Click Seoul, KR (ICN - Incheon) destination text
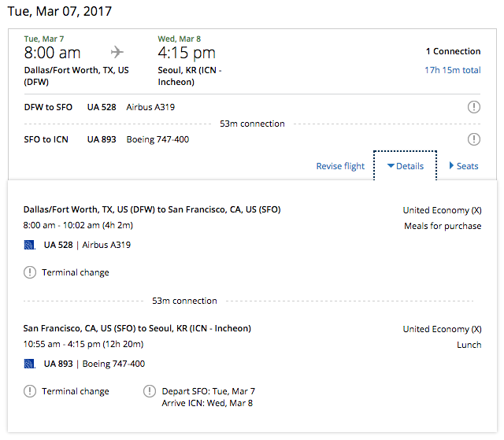This screenshot has height=440, width=504. pyautogui.click(x=190, y=76)
